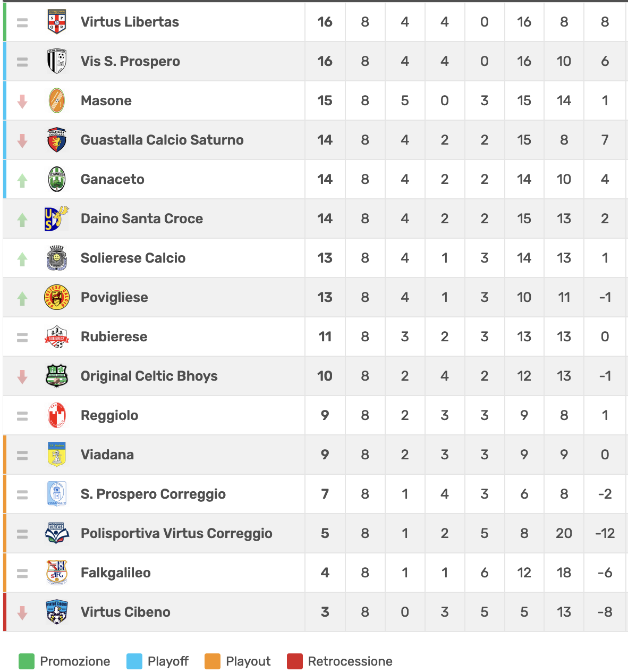Image resolution: width=628 pixels, height=672 pixels.
Task: Open the Polisportiva Virtus Correggio team link
Action: pos(176,533)
